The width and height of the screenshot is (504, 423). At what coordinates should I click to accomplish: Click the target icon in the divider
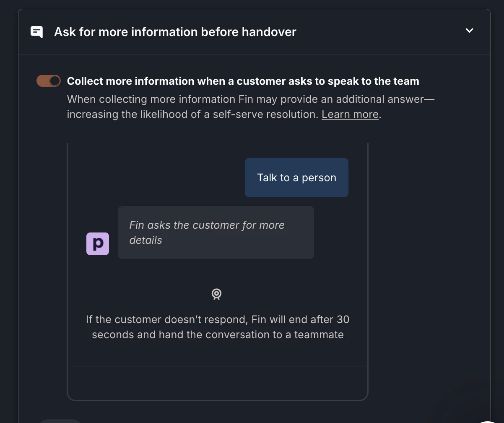tap(216, 294)
